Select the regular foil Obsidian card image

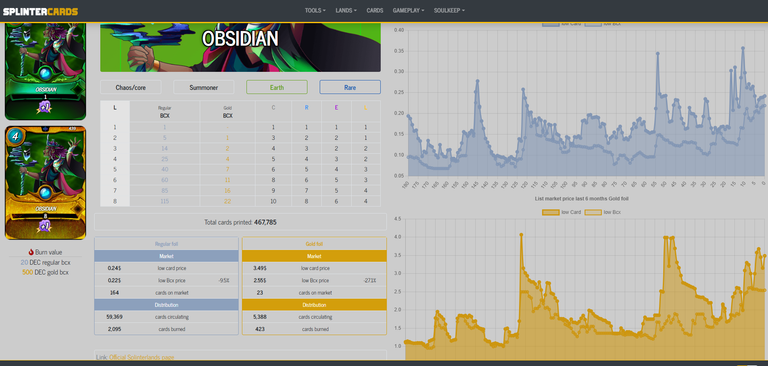click(x=45, y=71)
